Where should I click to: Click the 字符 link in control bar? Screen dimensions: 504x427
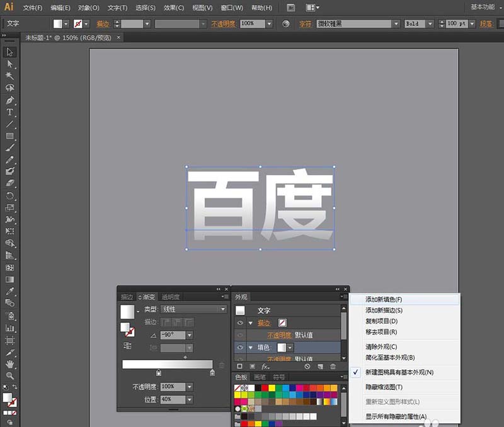coord(306,24)
